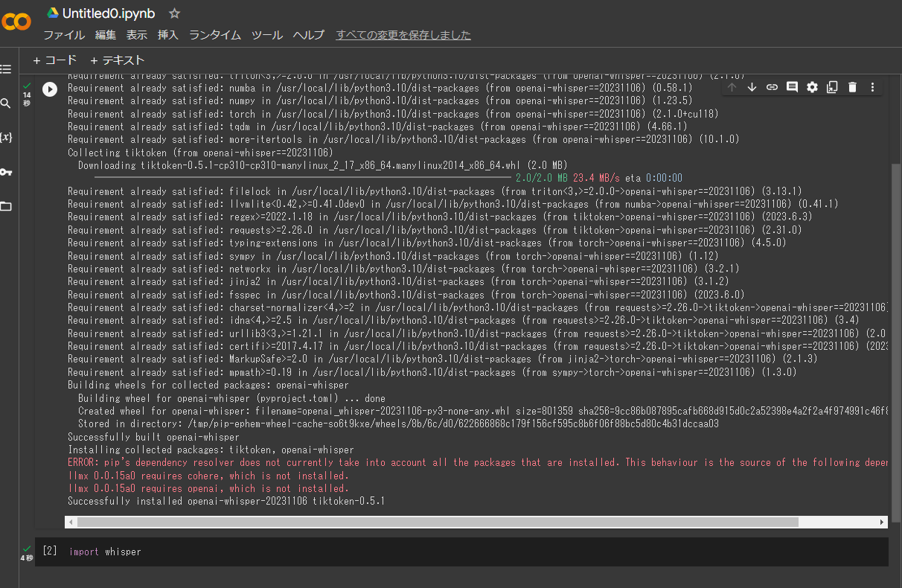Click 'Requirement already satisfied: mpmath' line
The image size is (902, 588).
pyautogui.click(x=432, y=372)
